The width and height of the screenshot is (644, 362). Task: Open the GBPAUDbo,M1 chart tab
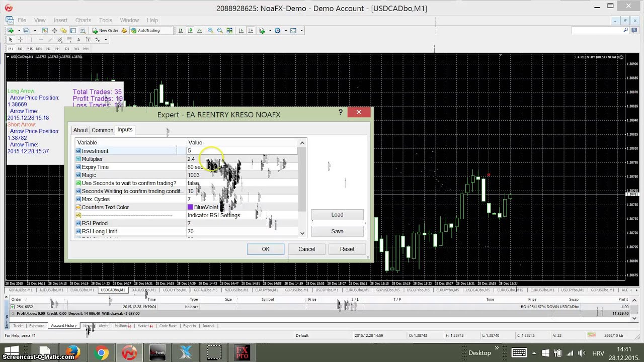(21, 290)
